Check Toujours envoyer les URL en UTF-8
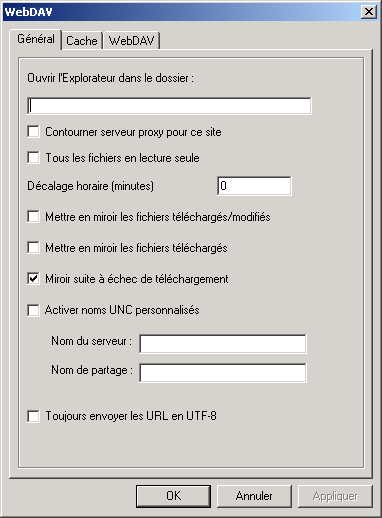Image resolution: width=382 pixels, height=518 pixels. tap(33, 416)
